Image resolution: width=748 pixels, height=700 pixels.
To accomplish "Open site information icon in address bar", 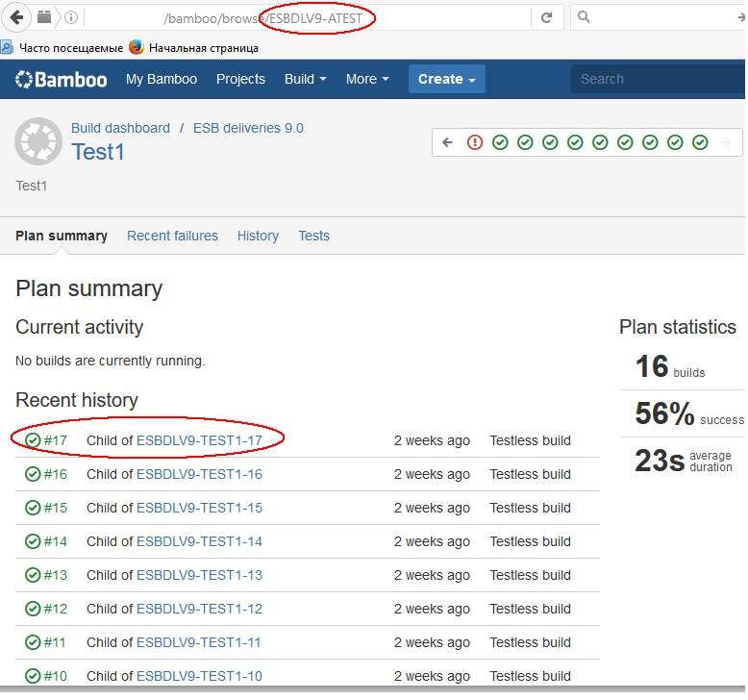I will [70, 17].
